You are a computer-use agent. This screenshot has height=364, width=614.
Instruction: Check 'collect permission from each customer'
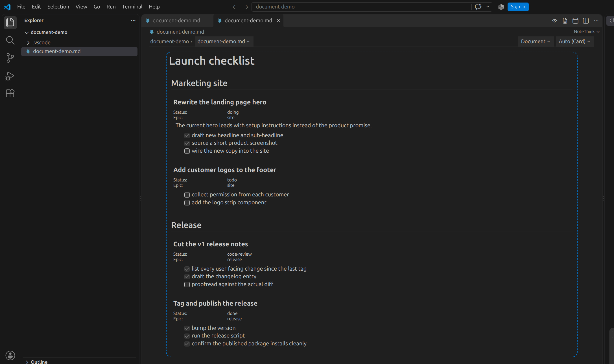[x=187, y=195]
